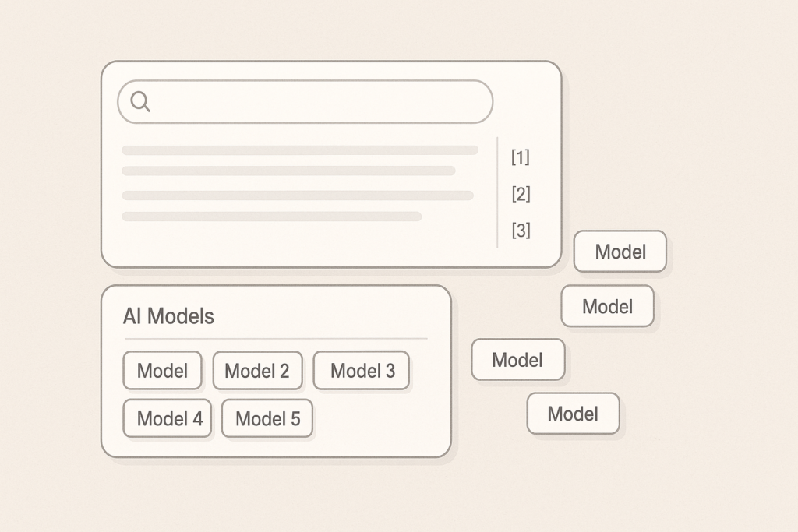The image size is (798, 532).
Task: Click the third placeholder result text line
Action: [298, 196]
